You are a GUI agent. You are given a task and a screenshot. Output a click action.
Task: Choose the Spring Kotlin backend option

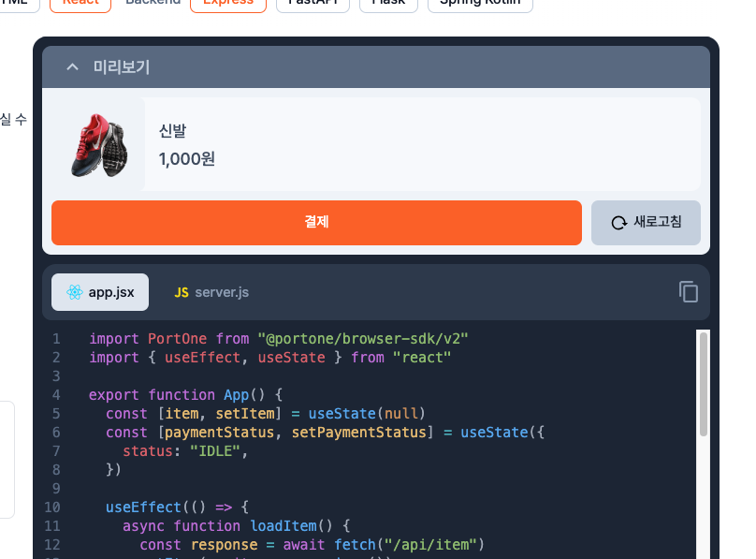click(480, 4)
